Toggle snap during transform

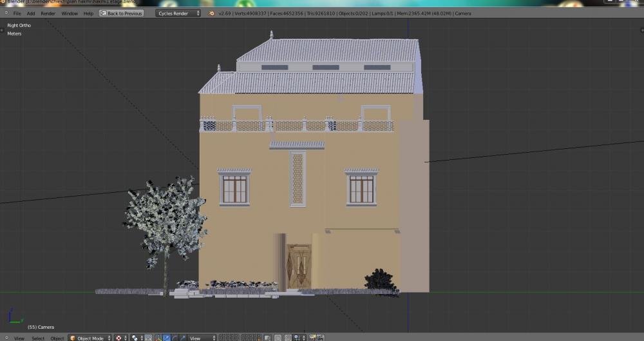[x=289, y=338]
